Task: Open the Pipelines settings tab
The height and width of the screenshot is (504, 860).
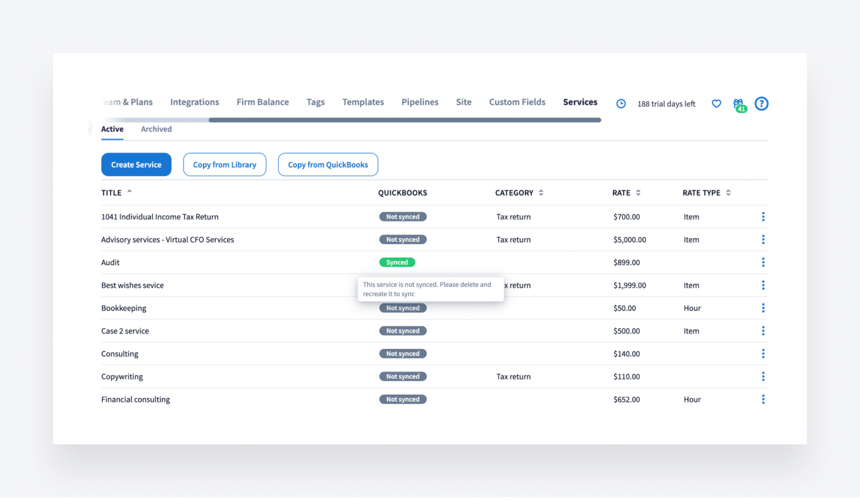Action: (419, 102)
